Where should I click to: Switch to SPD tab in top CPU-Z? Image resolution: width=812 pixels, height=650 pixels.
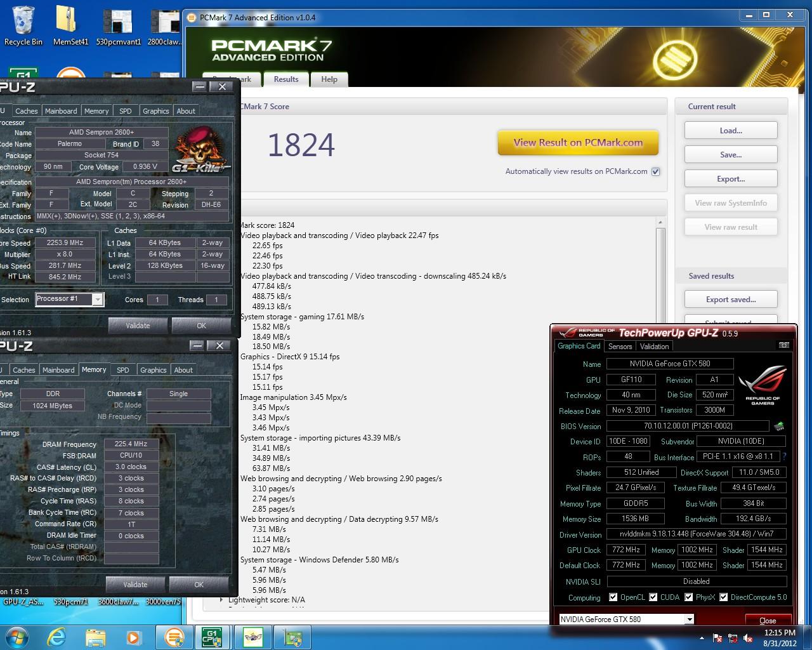coord(126,110)
